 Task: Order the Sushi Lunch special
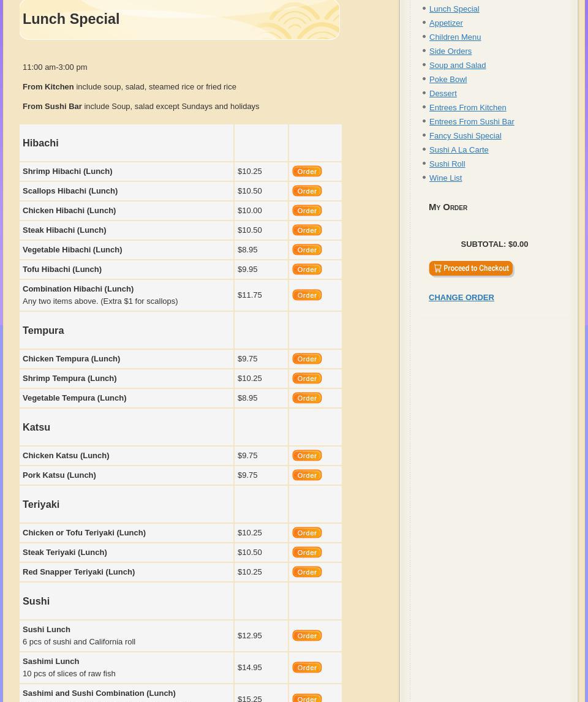(x=307, y=636)
